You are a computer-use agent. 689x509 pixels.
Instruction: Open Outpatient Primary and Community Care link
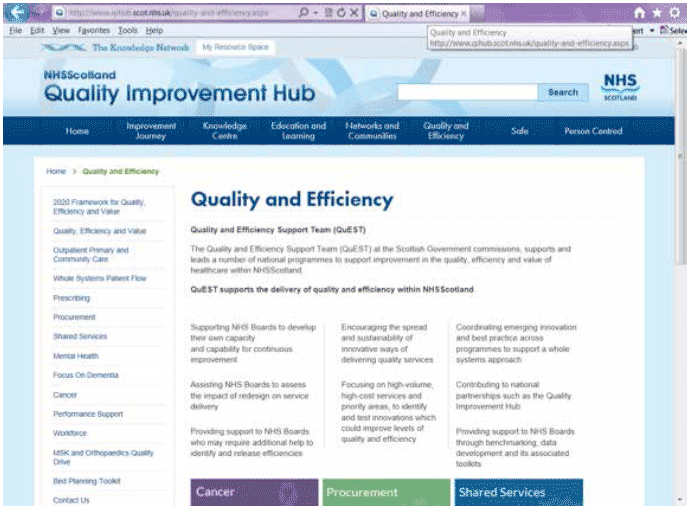point(91,255)
